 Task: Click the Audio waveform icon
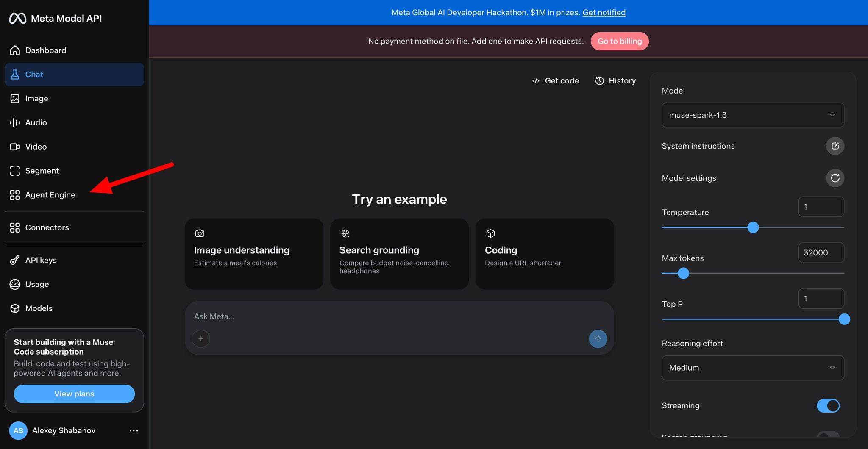pos(15,123)
